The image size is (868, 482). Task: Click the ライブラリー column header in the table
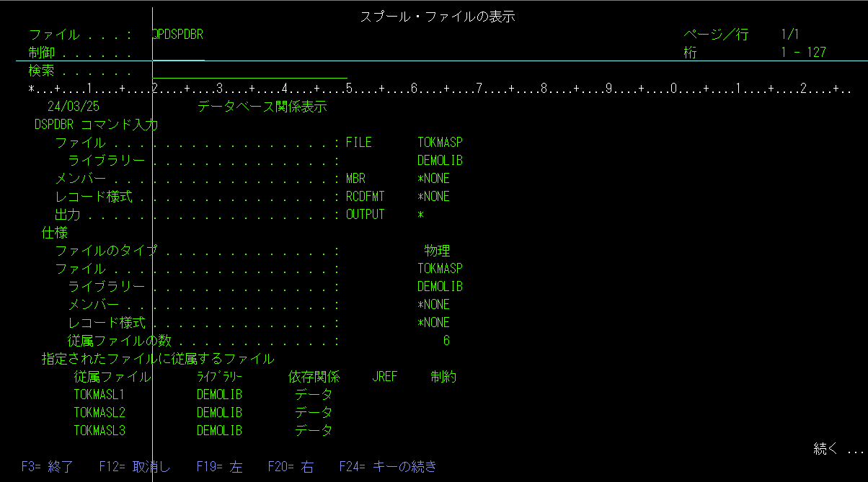pyautogui.click(x=220, y=377)
